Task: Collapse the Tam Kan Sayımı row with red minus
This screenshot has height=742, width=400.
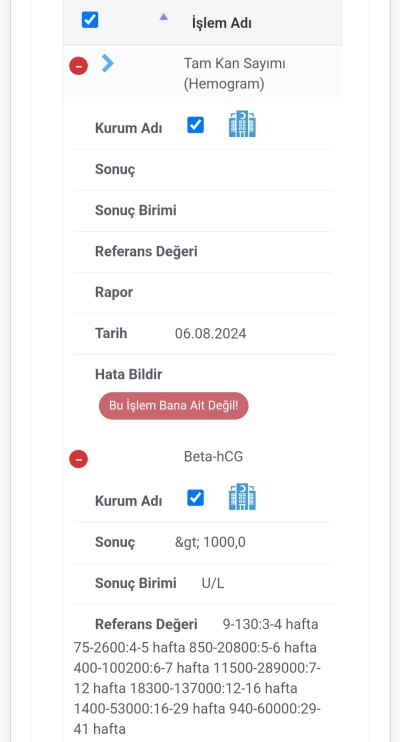Action: pos(79,65)
